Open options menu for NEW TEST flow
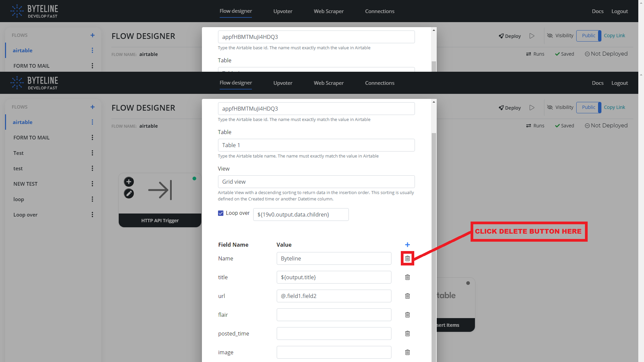The height and width of the screenshot is (362, 644). click(x=92, y=184)
